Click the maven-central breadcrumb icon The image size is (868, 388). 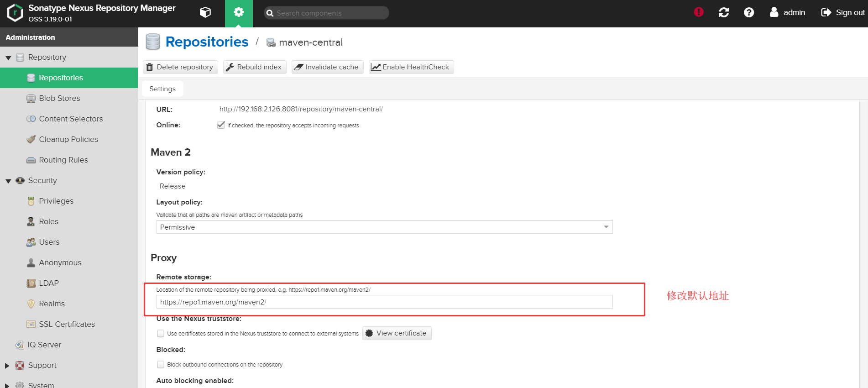click(271, 42)
